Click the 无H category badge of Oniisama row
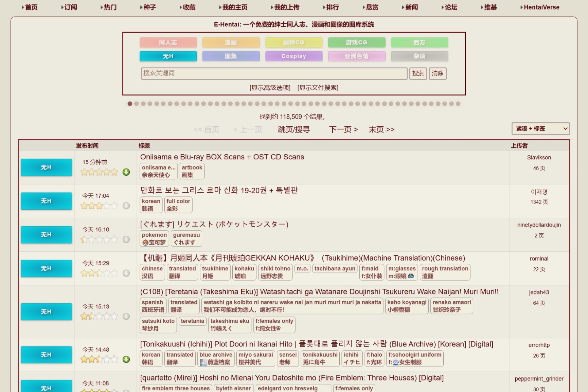Screen dimensions: 588x392 46,167
